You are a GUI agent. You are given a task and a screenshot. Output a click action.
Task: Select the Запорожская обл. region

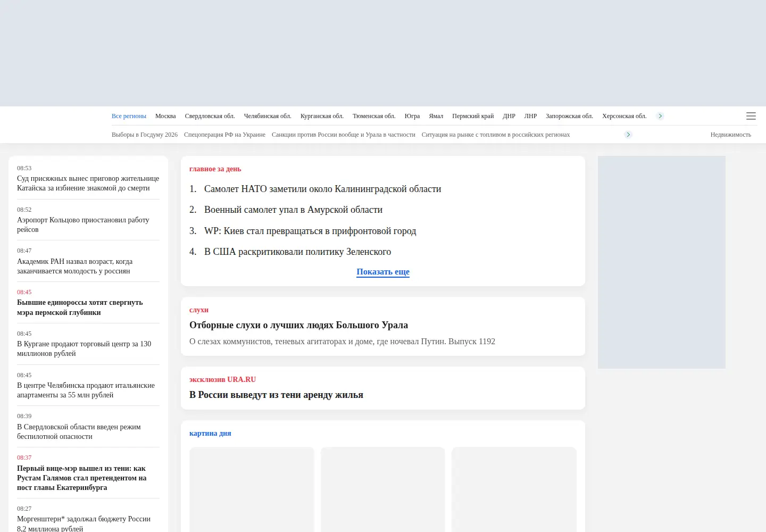(x=569, y=116)
